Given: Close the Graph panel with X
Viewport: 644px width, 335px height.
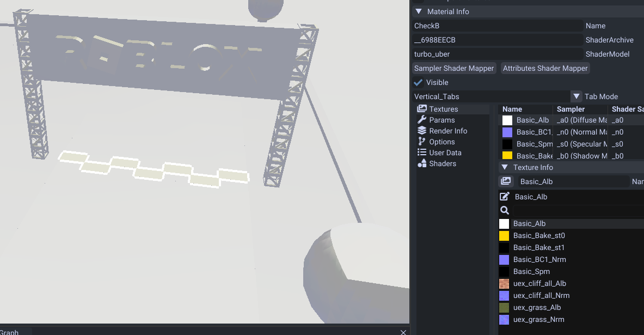Looking at the screenshot, I should coord(403,332).
